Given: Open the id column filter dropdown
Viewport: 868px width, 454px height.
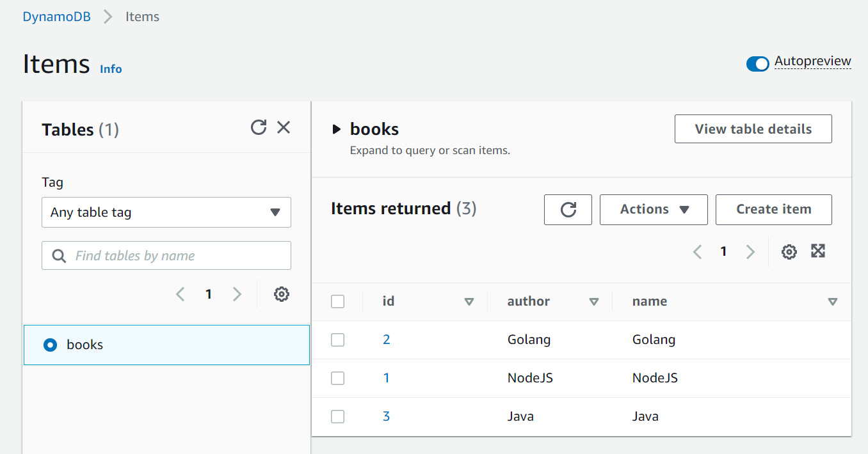Looking at the screenshot, I should pyautogui.click(x=470, y=301).
